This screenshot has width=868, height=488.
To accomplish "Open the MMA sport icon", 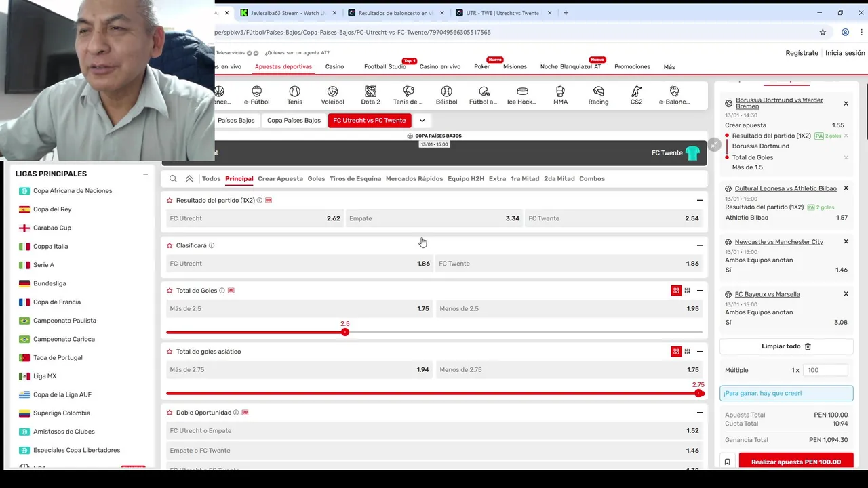I will tap(560, 96).
